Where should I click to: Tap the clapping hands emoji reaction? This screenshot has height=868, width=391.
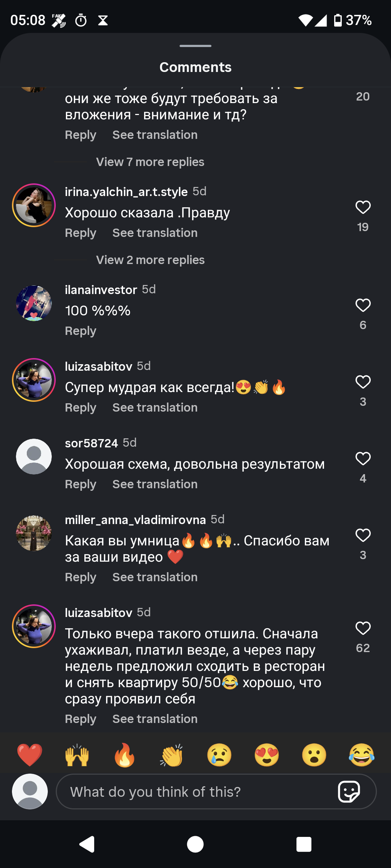(x=172, y=755)
